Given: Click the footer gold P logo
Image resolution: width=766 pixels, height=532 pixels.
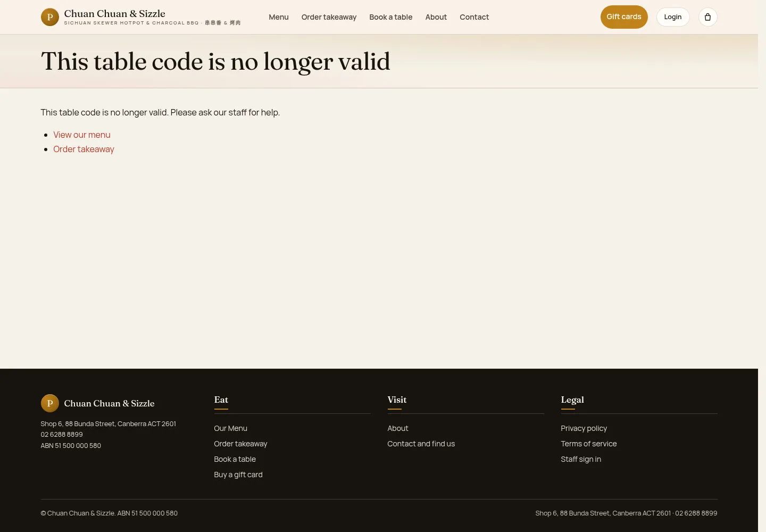Looking at the screenshot, I should (x=50, y=403).
